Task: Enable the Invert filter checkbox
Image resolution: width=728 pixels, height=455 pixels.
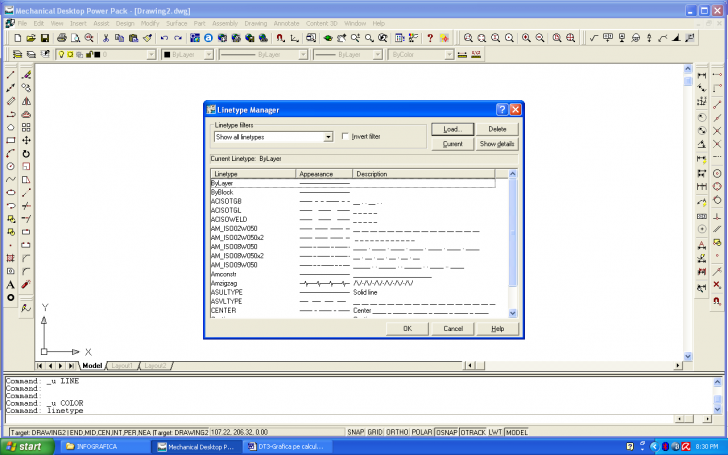Action: click(345, 136)
